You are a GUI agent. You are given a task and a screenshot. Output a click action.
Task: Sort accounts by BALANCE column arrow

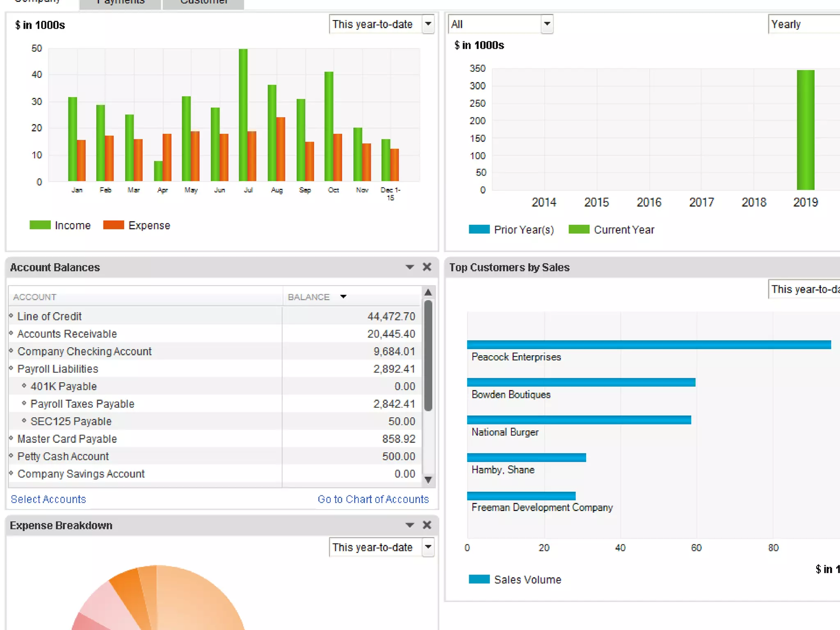[x=343, y=297]
